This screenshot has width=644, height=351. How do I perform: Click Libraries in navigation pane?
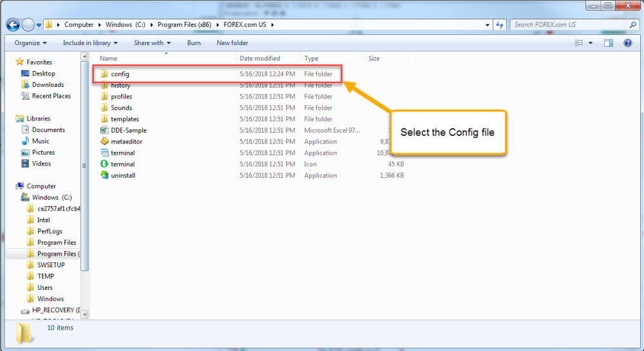(39, 119)
